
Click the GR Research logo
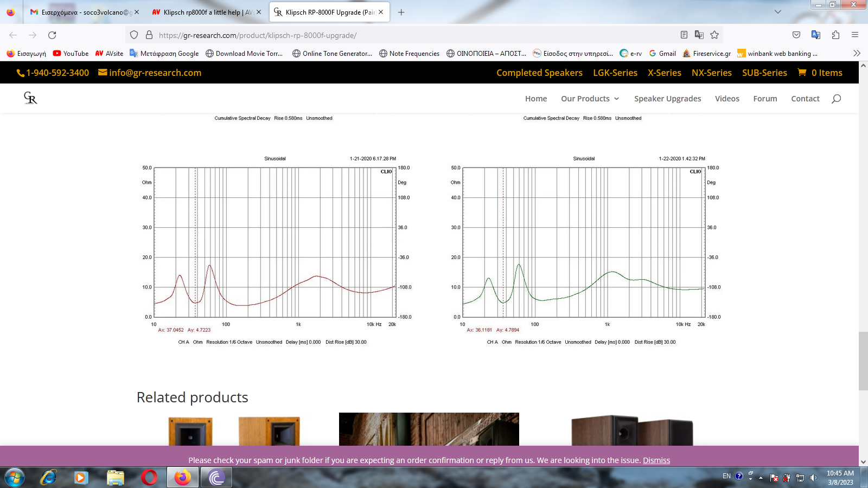pyautogui.click(x=30, y=98)
